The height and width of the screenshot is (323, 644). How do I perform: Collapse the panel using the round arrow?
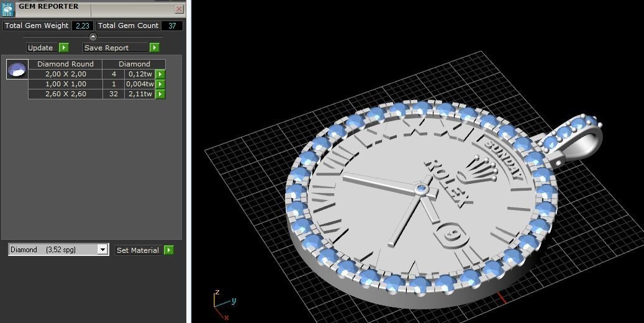93,37
